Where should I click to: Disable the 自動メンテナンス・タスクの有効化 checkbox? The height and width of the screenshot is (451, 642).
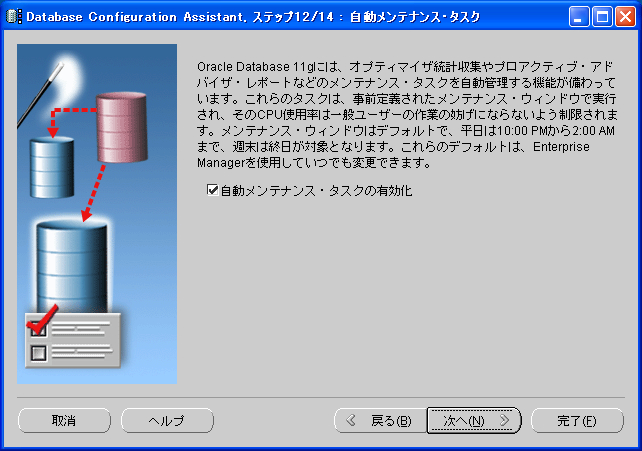[x=211, y=190]
